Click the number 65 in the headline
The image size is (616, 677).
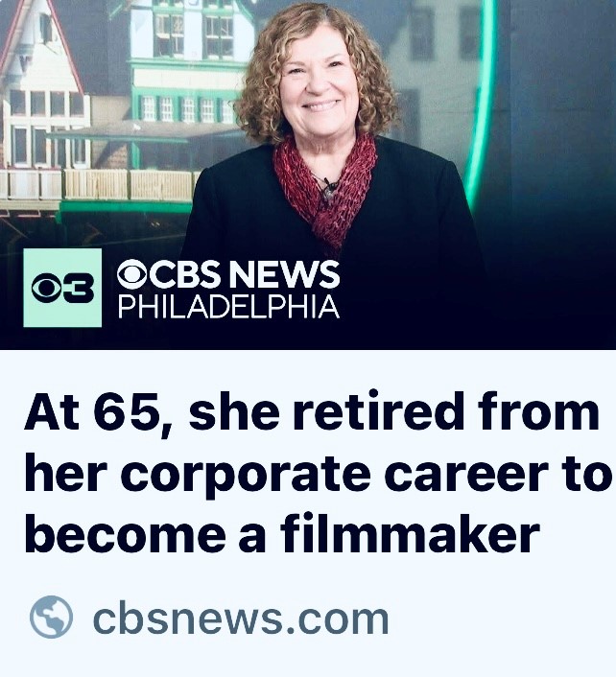pos(125,411)
